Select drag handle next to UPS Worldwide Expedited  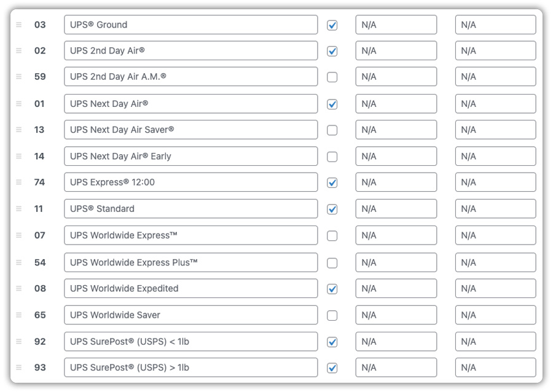tap(19, 288)
